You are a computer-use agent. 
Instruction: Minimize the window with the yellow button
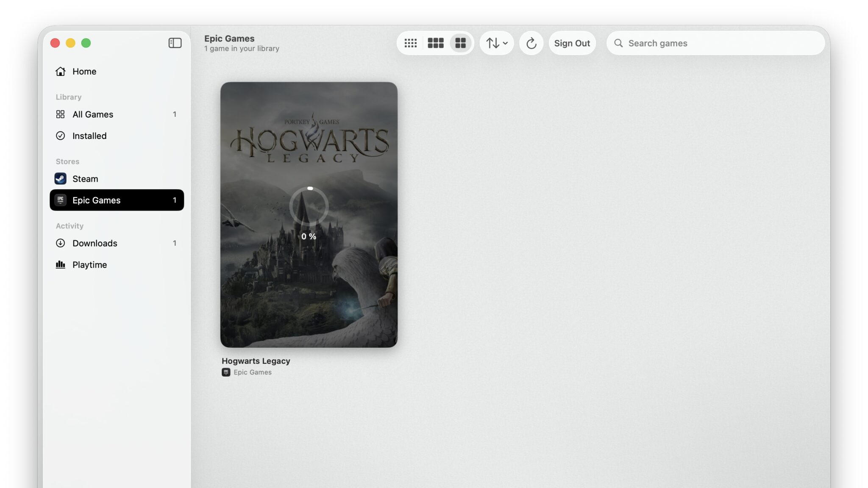(x=70, y=43)
